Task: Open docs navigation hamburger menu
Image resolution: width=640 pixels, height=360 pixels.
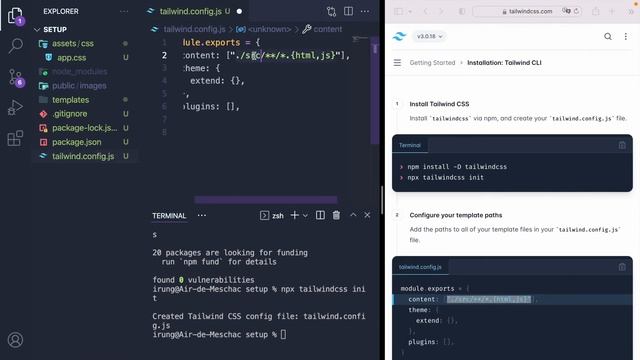Action: click(x=397, y=62)
